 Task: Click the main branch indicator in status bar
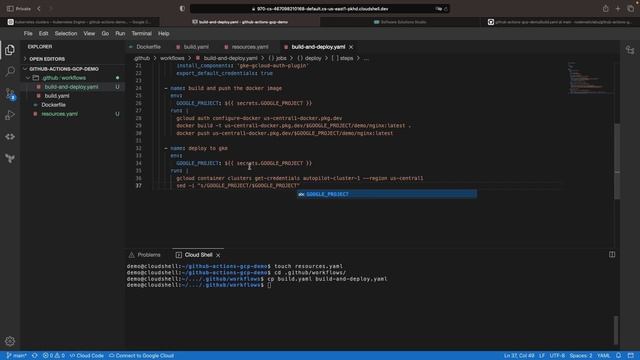coord(17,356)
